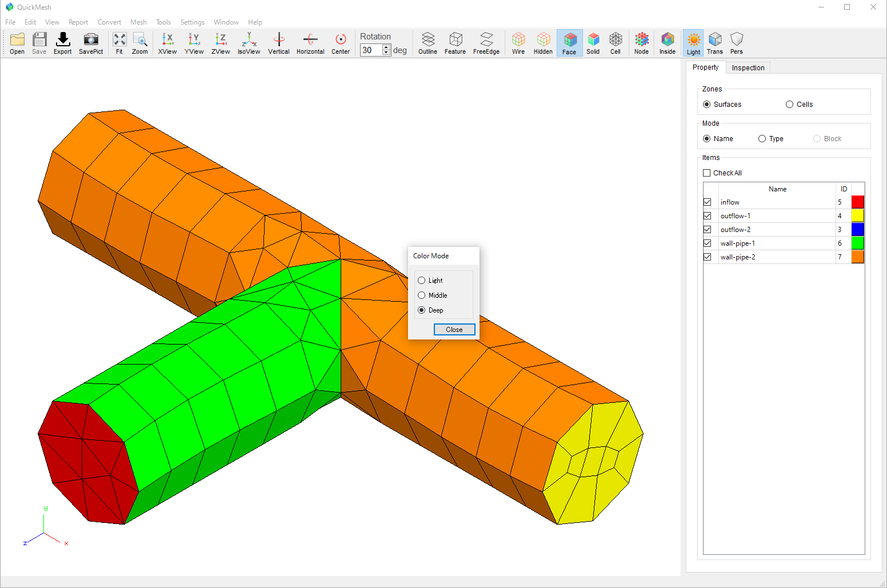Click the Rotation degree input field
The width and height of the screenshot is (887, 588).
371,50
